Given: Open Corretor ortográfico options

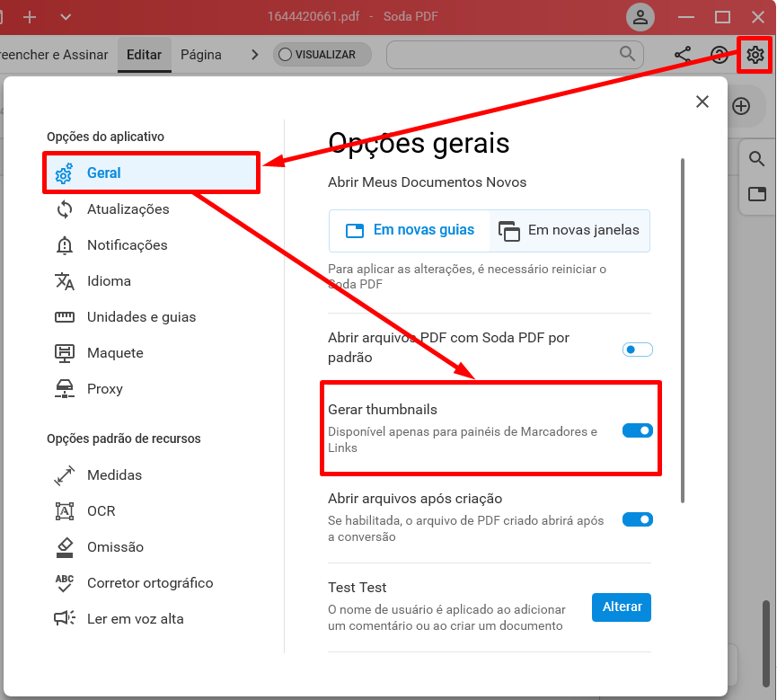Looking at the screenshot, I should (x=151, y=583).
